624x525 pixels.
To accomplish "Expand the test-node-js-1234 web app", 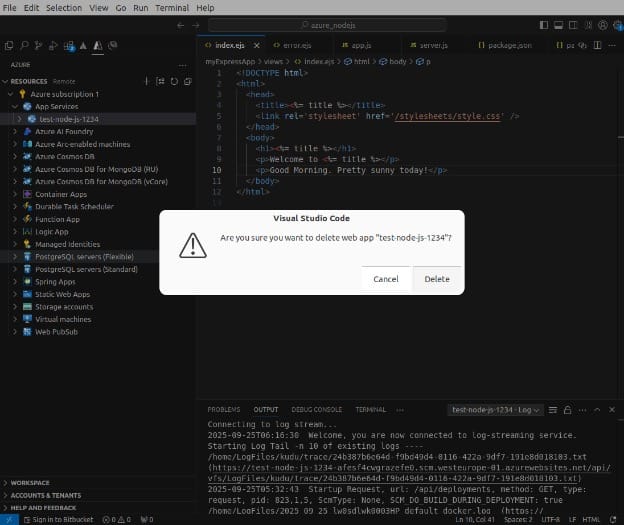I will point(19,119).
